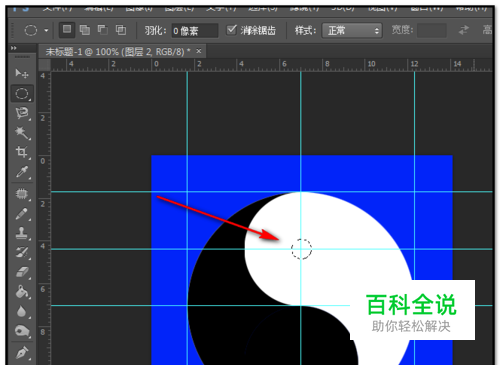The width and height of the screenshot is (500, 365).
Task: Expand the toolbox with double-arrow button
Action: pyautogui.click(x=13, y=48)
